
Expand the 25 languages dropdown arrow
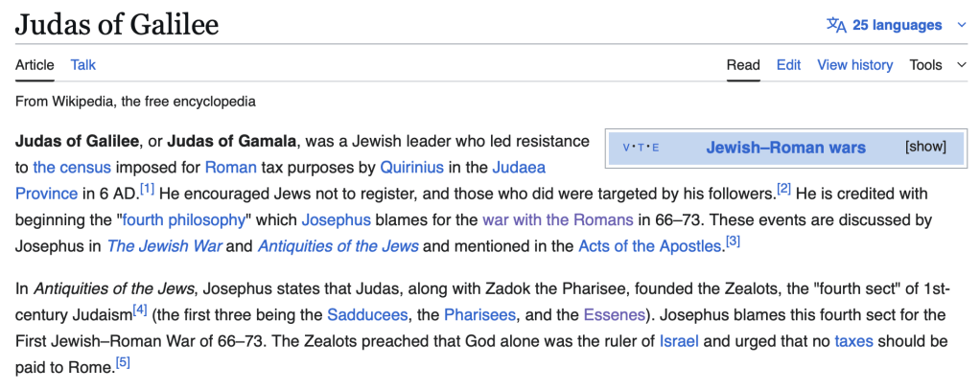point(961,25)
